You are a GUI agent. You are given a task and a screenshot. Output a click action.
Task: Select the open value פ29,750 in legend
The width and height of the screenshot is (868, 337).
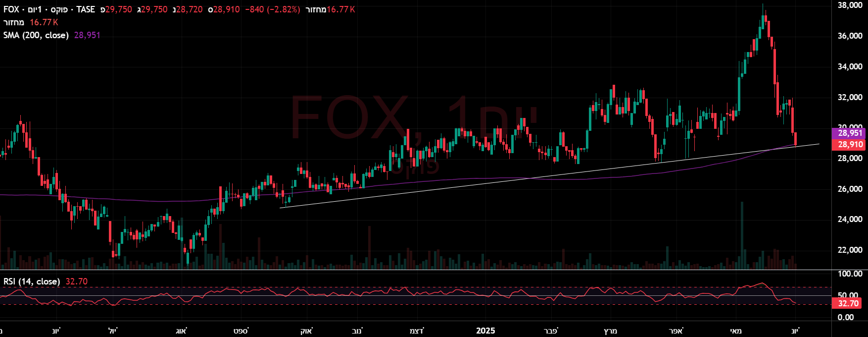[x=116, y=9]
